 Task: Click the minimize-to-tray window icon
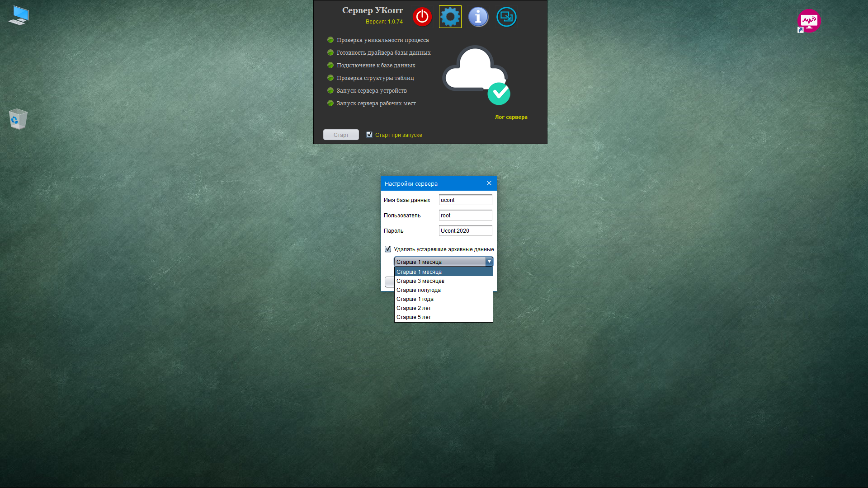(x=506, y=17)
